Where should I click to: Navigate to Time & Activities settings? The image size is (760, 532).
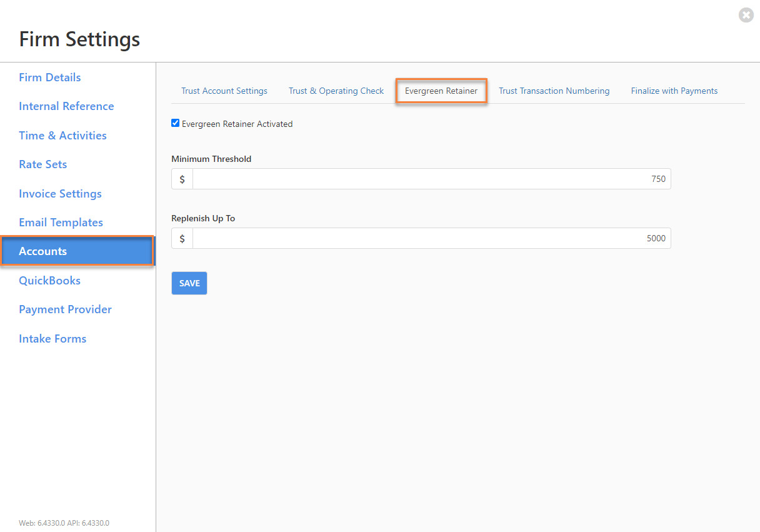62,136
